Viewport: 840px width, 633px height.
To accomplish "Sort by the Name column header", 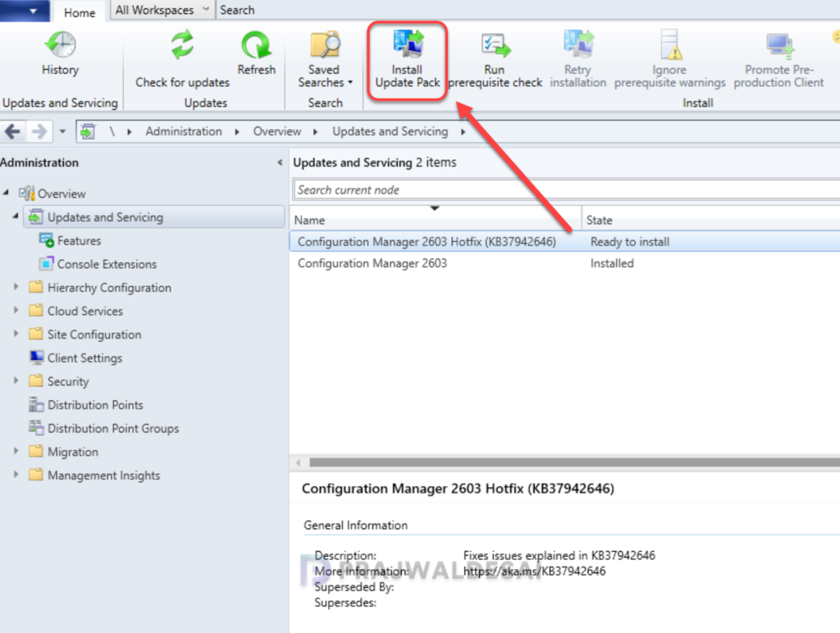I will (x=436, y=220).
